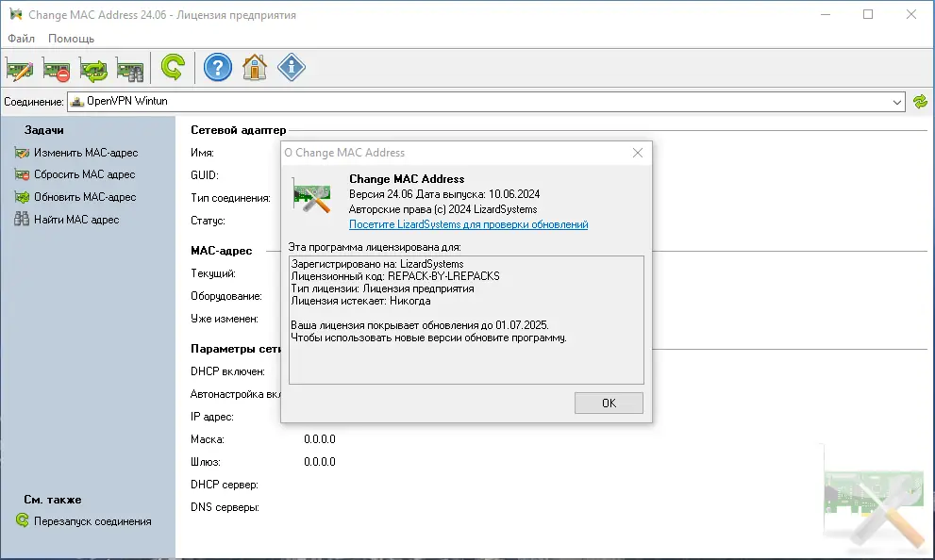Click the Find MAC address toolbar icon
This screenshot has height=560, width=935.
tap(130, 68)
